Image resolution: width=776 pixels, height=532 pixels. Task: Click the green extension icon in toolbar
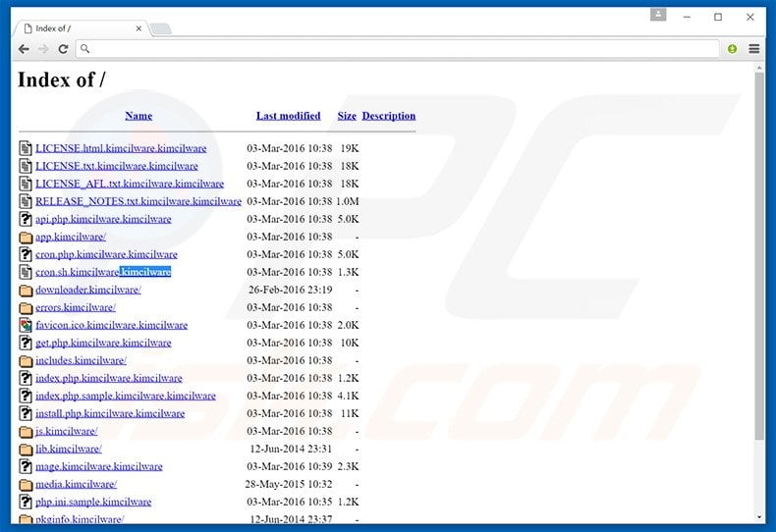click(x=733, y=49)
